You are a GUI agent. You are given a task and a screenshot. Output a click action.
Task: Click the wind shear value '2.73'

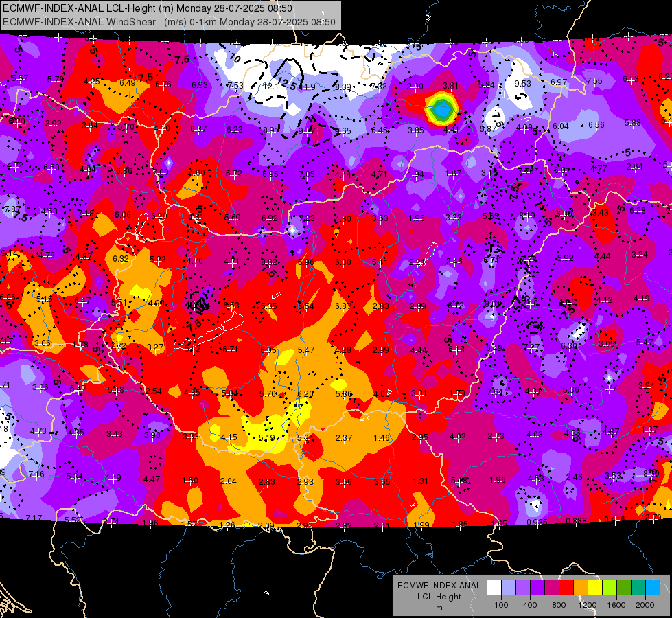(x=496, y=436)
